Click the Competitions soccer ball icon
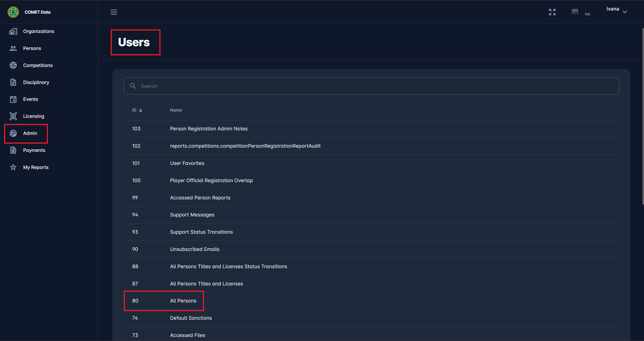Viewport: 644px width, 341px height. pyautogui.click(x=13, y=65)
